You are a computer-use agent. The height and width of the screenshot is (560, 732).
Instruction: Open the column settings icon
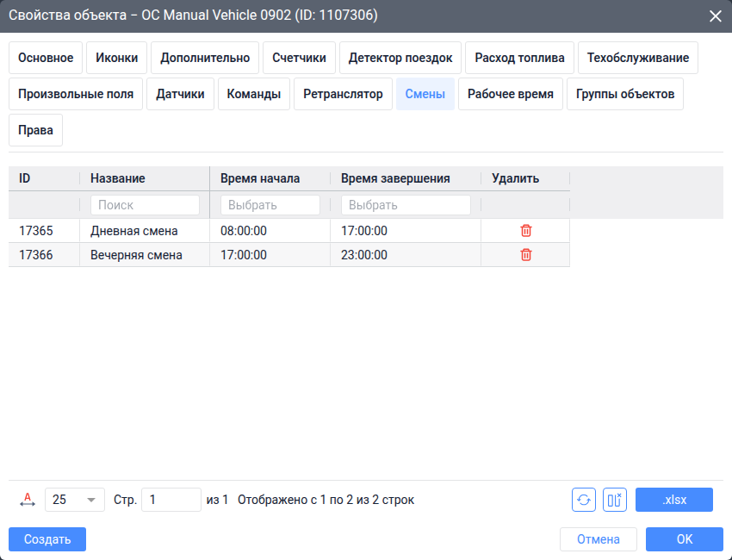click(x=614, y=500)
